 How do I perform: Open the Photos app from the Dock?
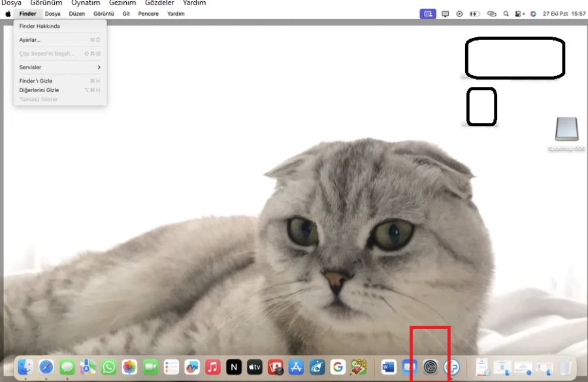(x=129, y=367)
